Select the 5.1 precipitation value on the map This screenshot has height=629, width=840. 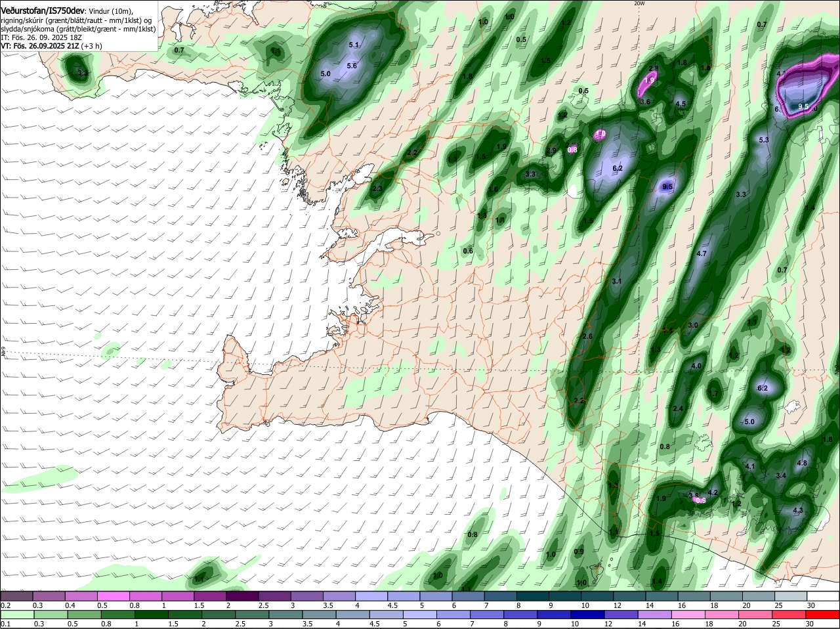point(354,45)
